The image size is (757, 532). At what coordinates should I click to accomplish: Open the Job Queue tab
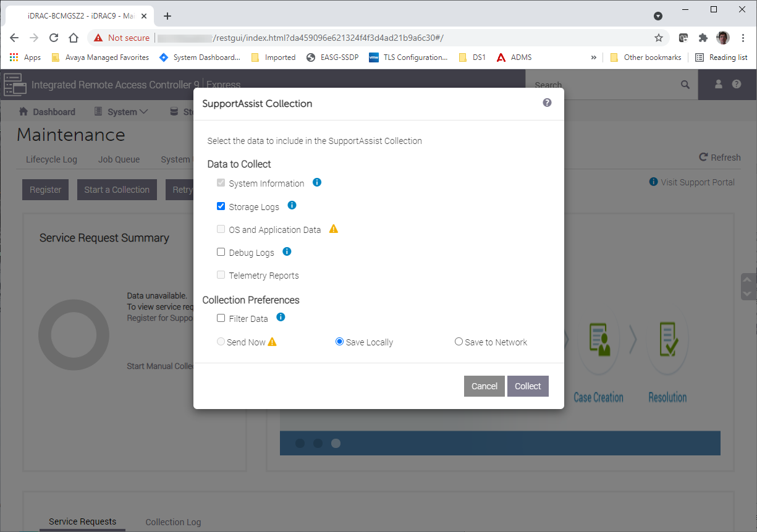pyautogui.click(x=119, y=159)
